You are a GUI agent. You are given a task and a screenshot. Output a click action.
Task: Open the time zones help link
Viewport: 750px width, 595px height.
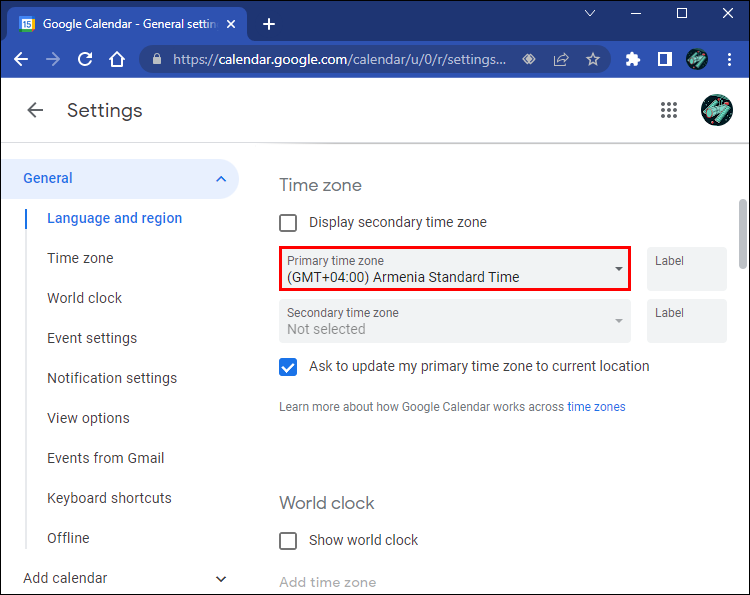596,407
